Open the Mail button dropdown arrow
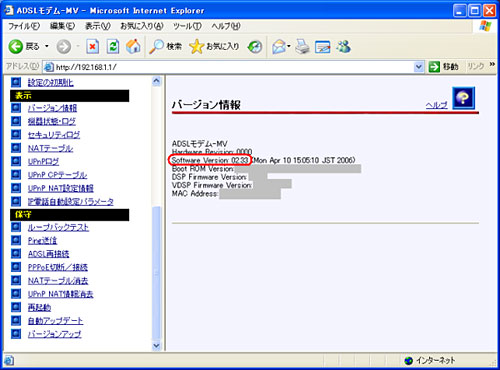Viewport: 500px width, 370px height. coord(289,47)
